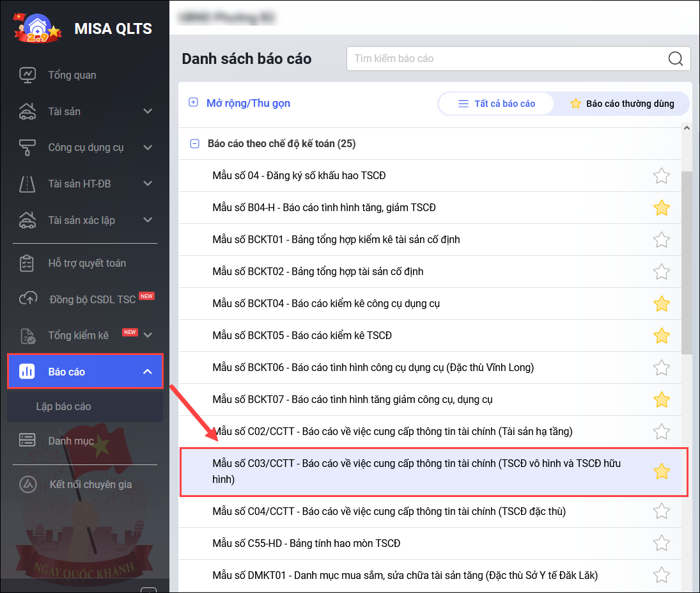Open BCKT02 Bảng tổng hợp tài sản cố định
The width and height of the screenshot is (700, 593).
pyautogui.click(x=318, y=272)
